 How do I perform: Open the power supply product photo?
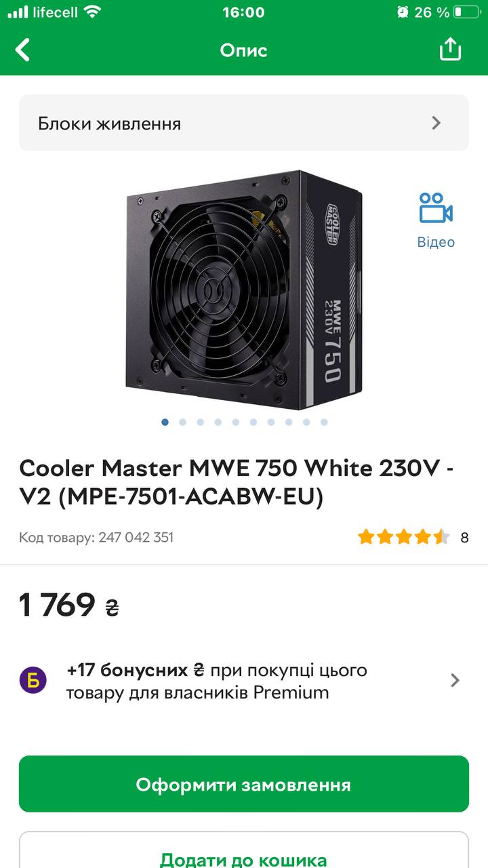click(244, 290)
